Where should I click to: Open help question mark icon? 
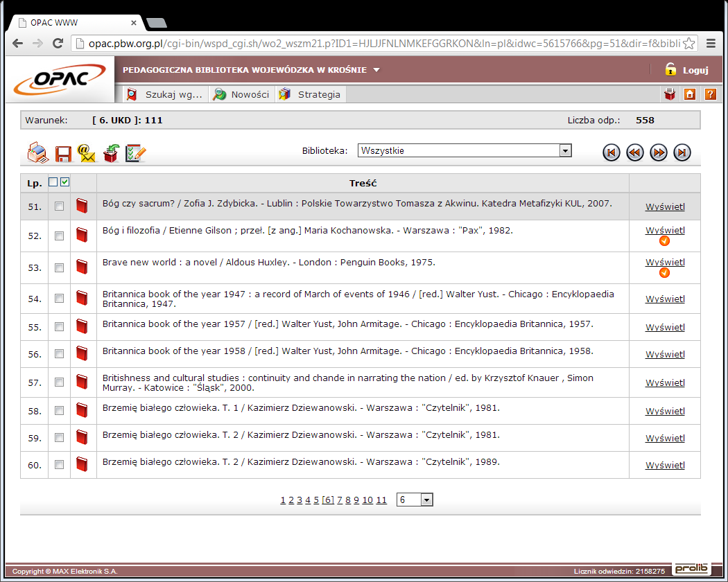point(710,94)
